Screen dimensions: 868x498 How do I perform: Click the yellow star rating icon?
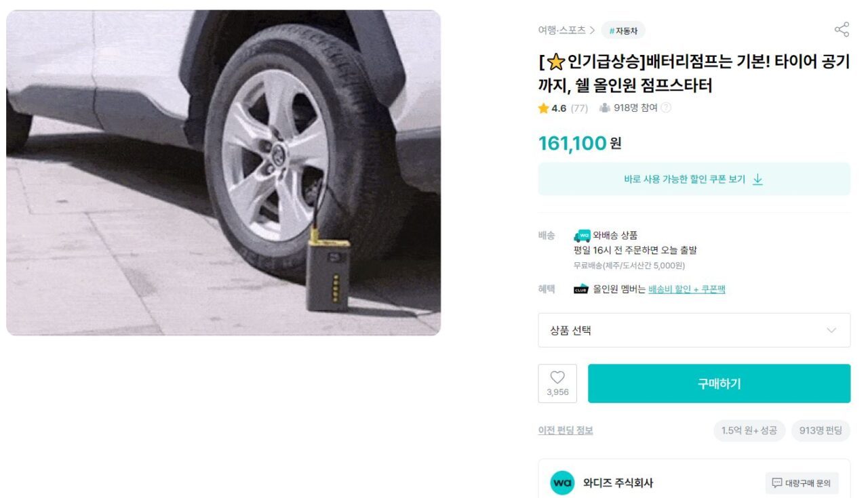543,108
